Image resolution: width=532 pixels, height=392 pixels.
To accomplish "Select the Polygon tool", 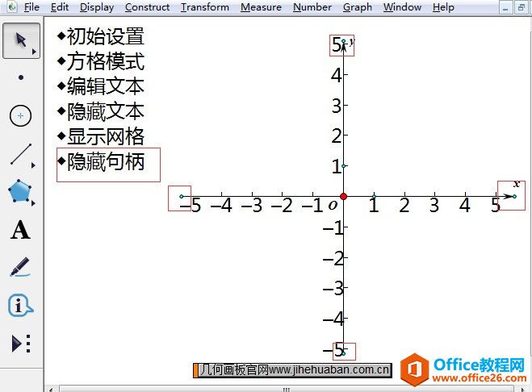I will tap(19, 191).
